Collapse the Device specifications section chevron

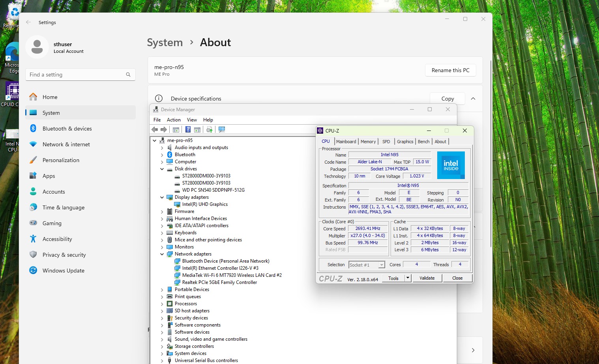pos(473,99)
